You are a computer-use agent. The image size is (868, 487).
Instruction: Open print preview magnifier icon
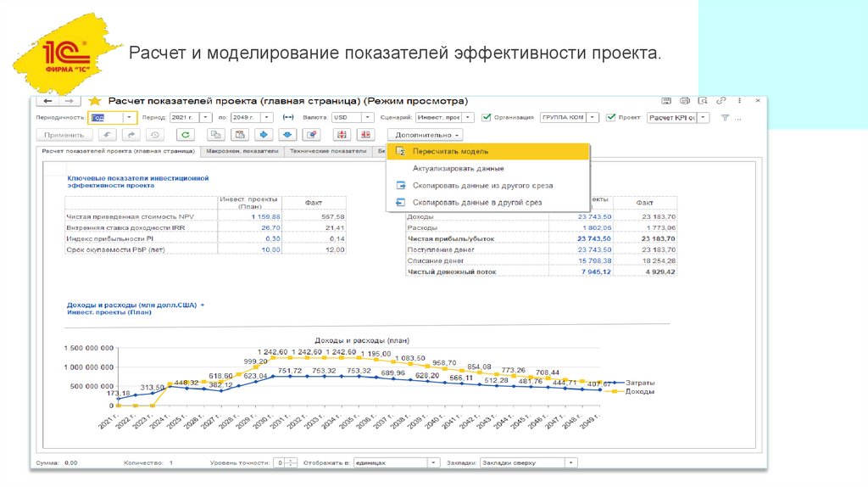point(703,101)
